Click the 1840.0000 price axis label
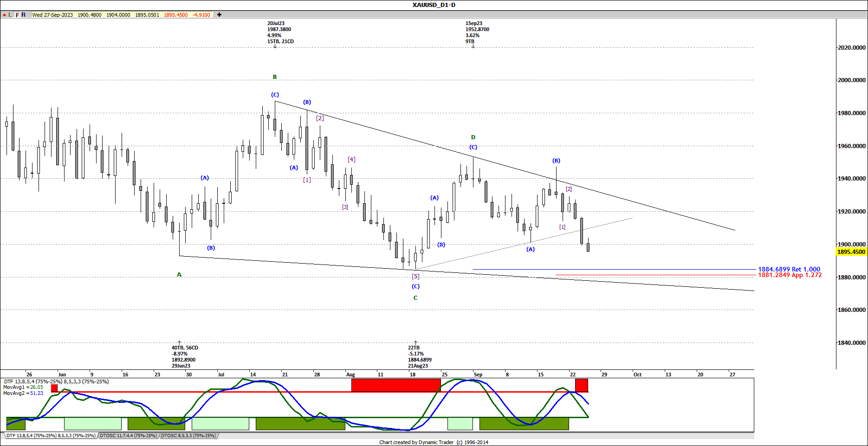The width and height of the screenshot is (868, 446). coord(852,343)
